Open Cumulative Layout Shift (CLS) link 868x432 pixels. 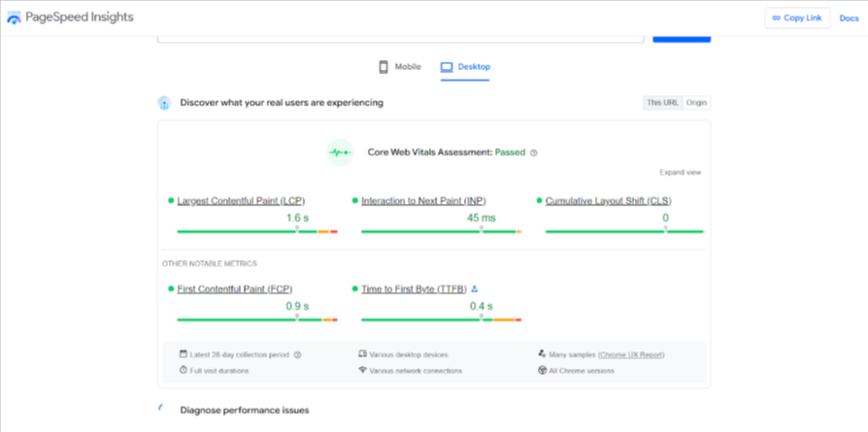[x=609, y=201]
